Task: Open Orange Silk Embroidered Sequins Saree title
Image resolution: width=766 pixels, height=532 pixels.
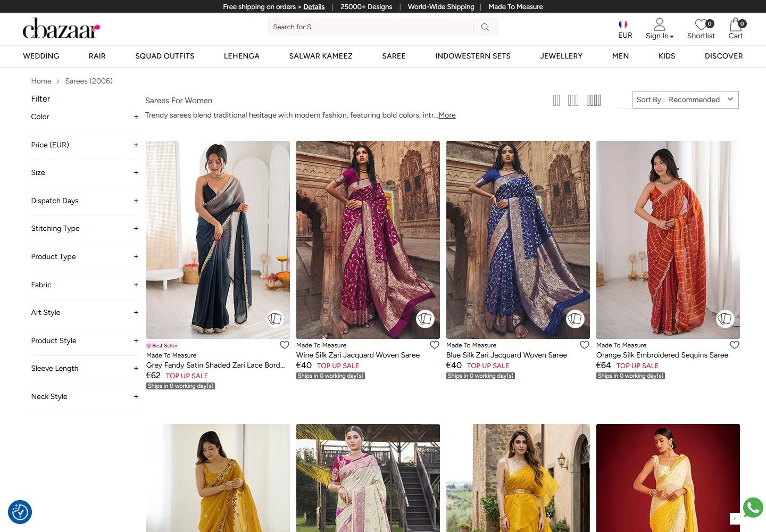Action: pyautogui.click(x=662, y=355)
